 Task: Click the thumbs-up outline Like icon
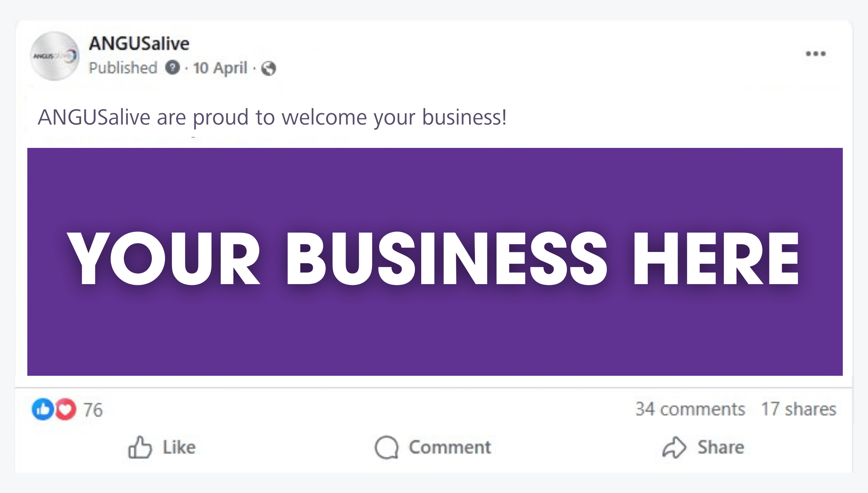click(140, 447)
